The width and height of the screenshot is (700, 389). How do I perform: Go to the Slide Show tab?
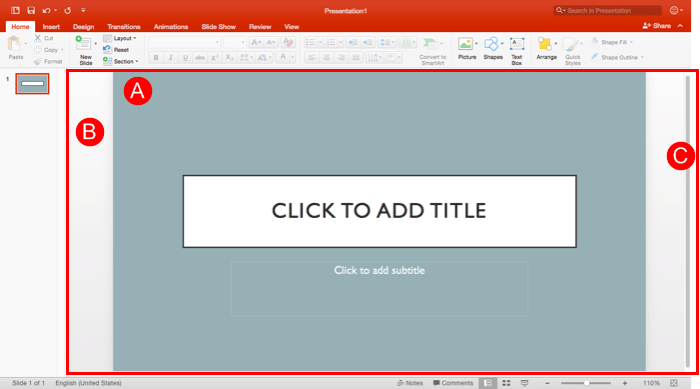(x=218, y=27)
